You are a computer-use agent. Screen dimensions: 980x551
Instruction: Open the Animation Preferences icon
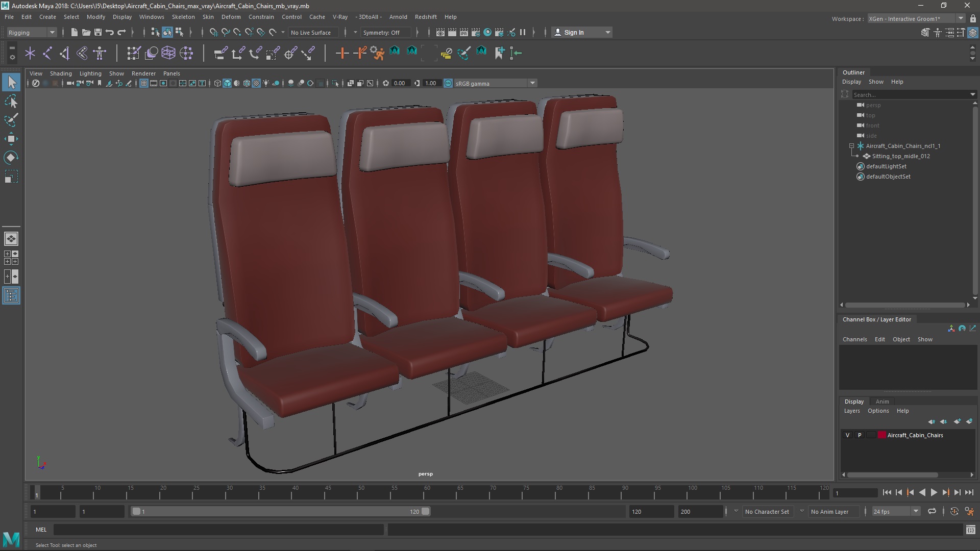969,511
